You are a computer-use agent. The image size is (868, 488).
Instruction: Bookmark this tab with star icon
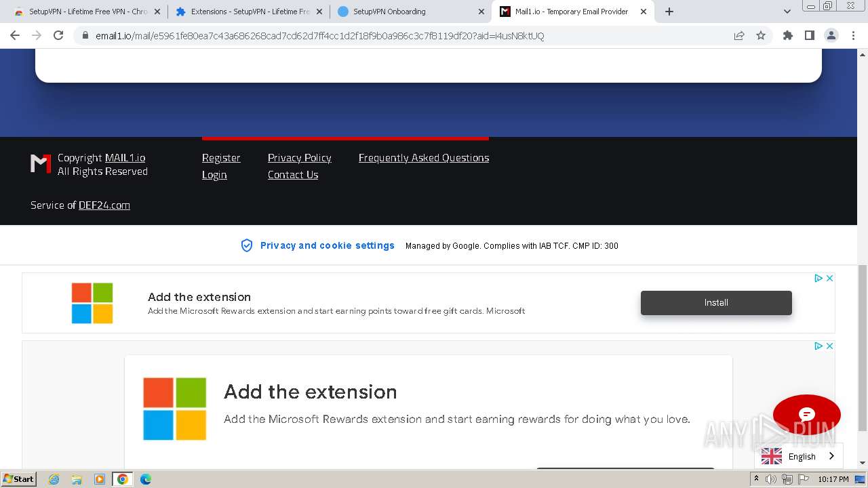(761, 36)
